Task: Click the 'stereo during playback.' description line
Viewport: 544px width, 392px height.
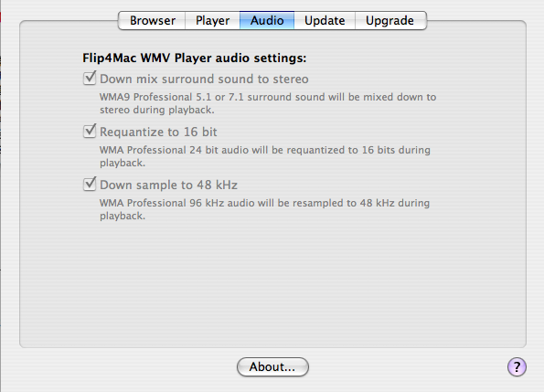Action: click(x=157, y=111)
